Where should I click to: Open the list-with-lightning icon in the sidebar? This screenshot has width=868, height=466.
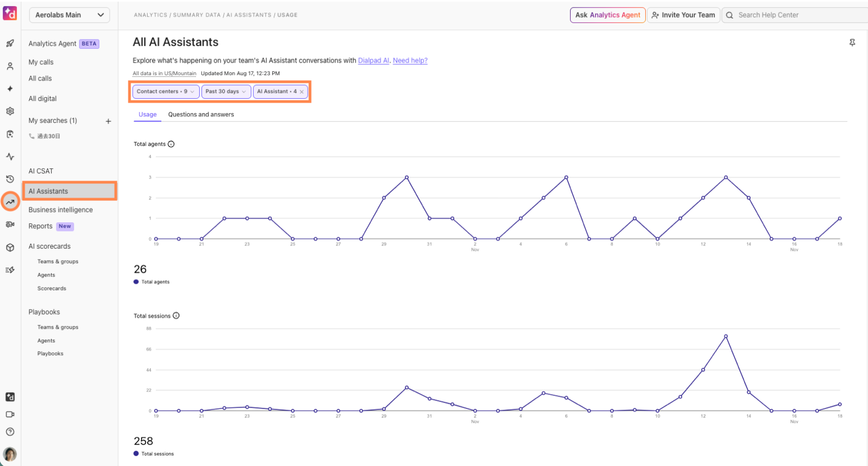[10, 270]
